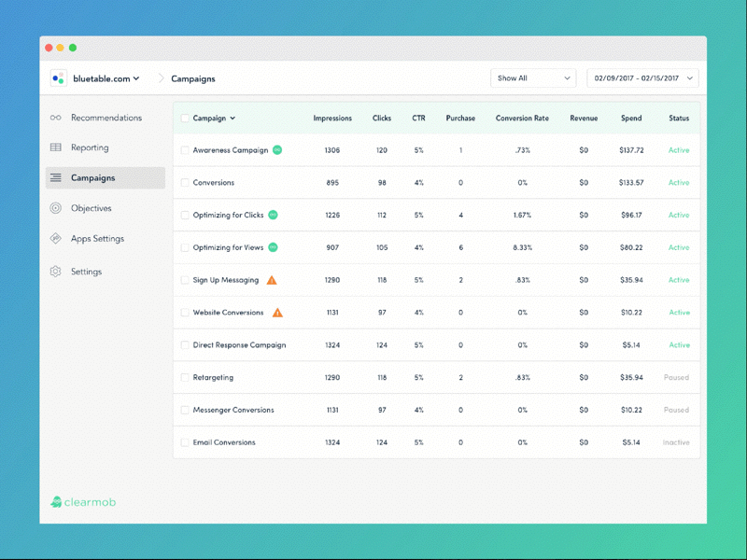Select the Recommendations infinity icon in sidebar
747x560 pixels.
(56, 118)
